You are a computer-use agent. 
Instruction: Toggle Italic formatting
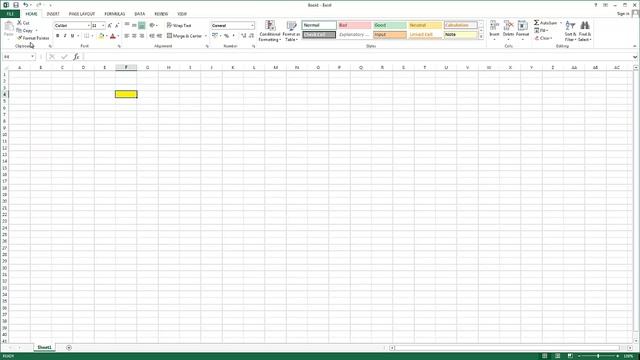[65, 36]
